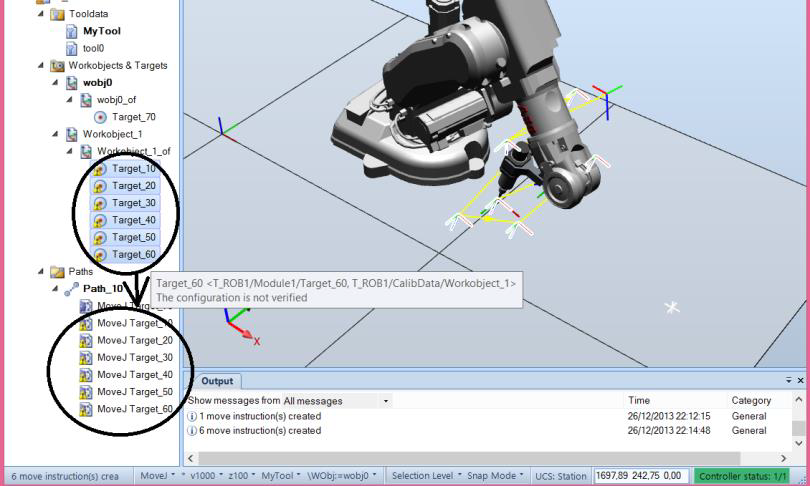Select the 'Target_70' tree row
Screen dimensions: 810x486
pyautogui.click(x=133, y=117)
